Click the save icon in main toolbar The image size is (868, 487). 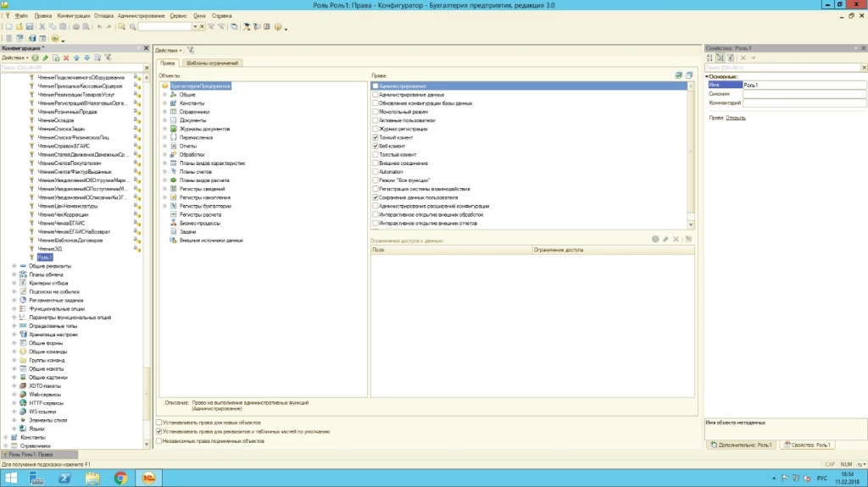coord(29,27)
